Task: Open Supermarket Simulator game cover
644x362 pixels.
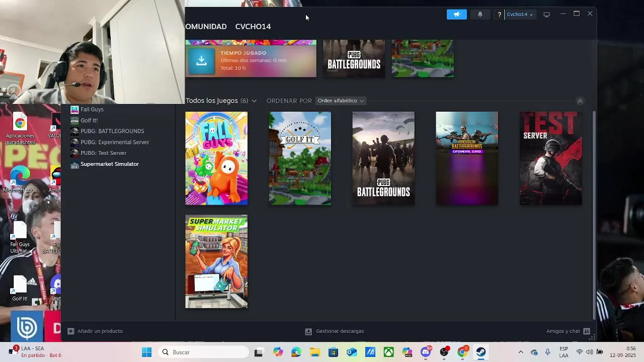Action: [216, 261]
